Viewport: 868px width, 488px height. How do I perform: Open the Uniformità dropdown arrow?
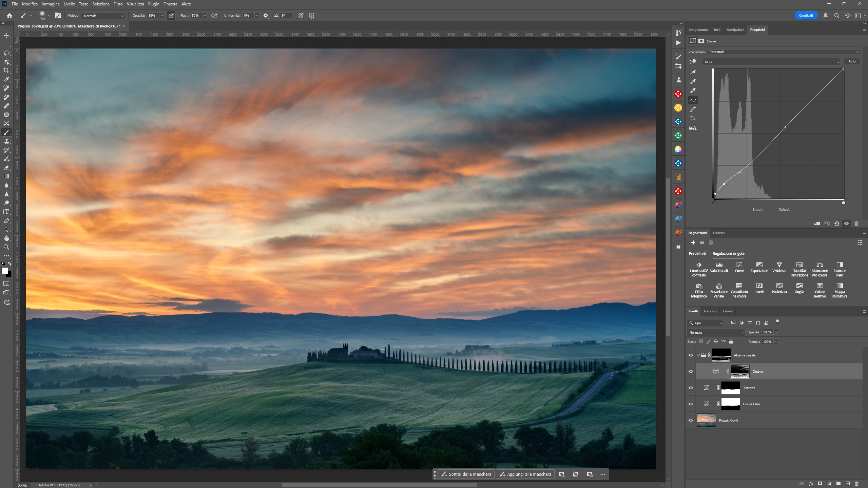coord(257,16)
